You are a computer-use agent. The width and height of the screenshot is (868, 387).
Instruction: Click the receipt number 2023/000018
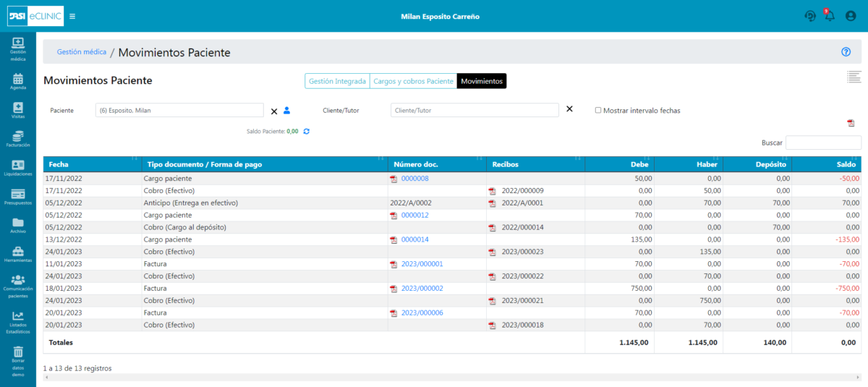pyautogui.click(x=522, y=326)
